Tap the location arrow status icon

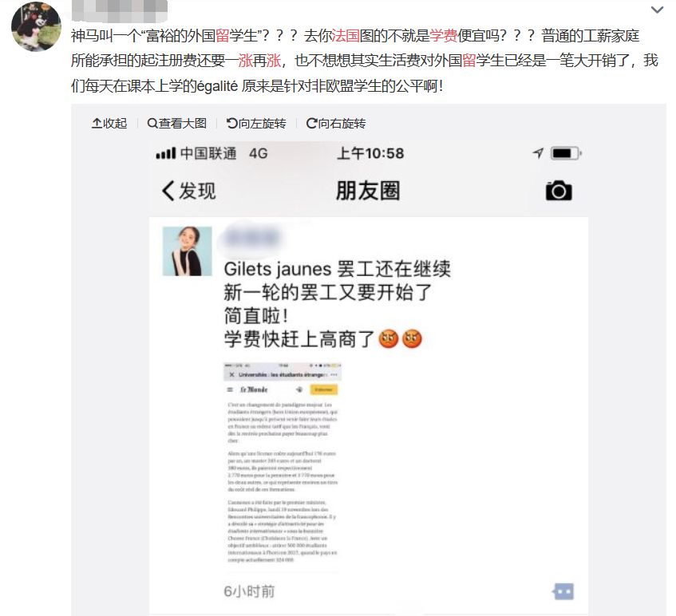point(538,153)
